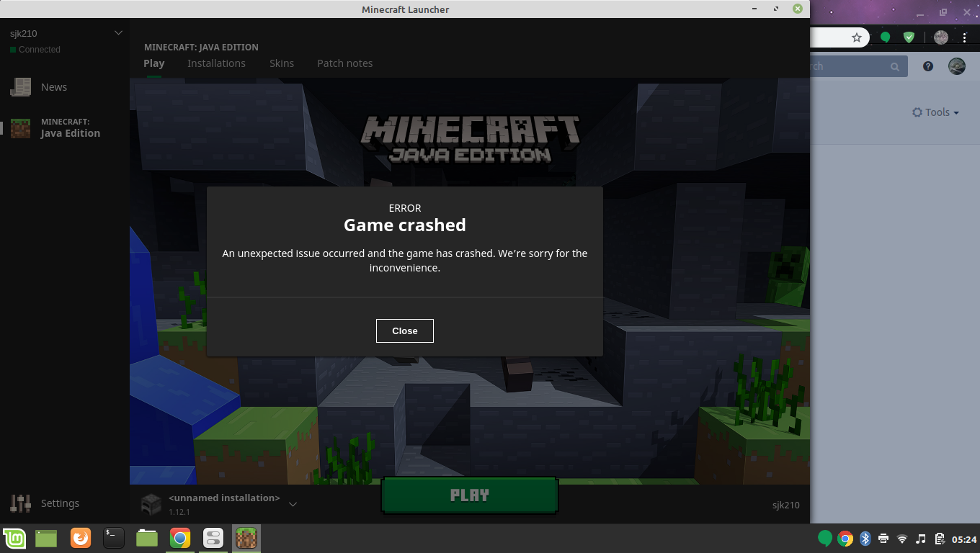Screen dimensions: 980x553
Task: Close the Game crashed error dialog
Action: pyautogui.click(x=404, y=331)
